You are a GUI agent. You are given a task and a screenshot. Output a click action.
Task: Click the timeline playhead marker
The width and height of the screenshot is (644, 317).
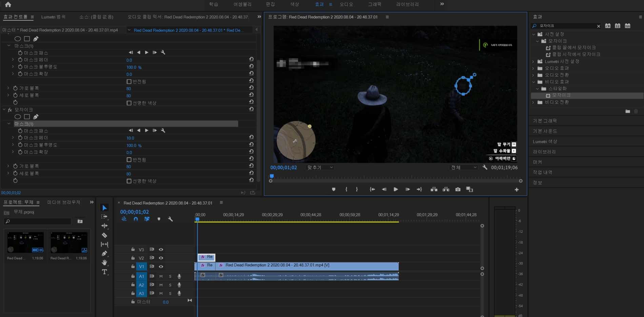click(x=197, y=219)
